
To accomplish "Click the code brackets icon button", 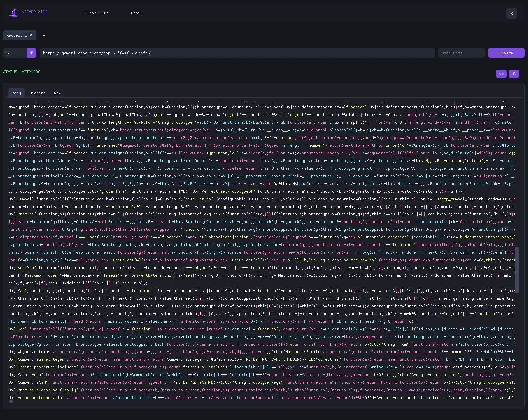I will [x=501, y=74].
